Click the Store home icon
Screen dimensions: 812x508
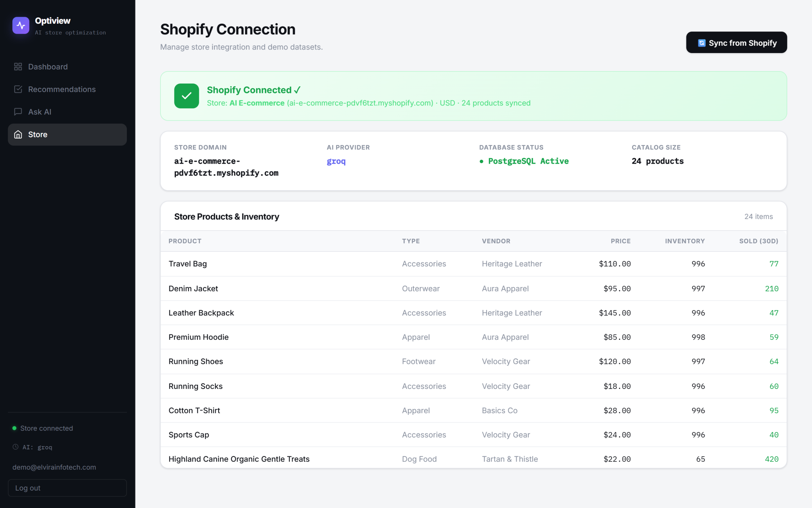point(18,134)
